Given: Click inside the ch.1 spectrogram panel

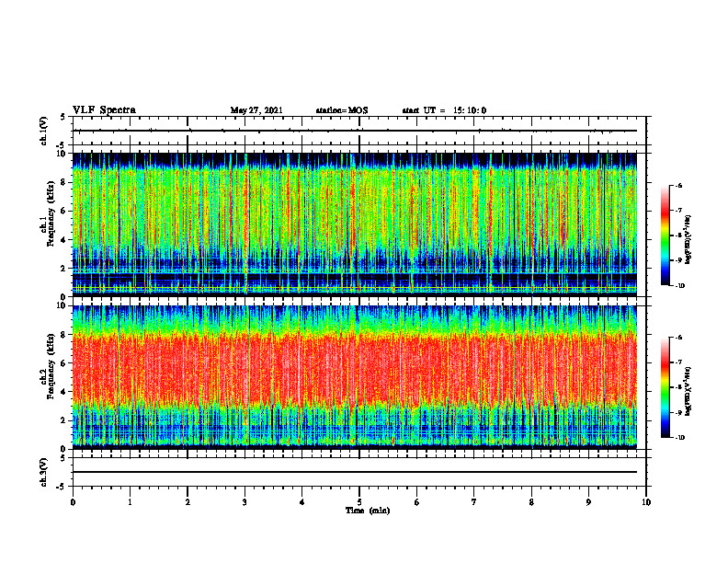Looking at the screenshot, I should coord(355,224).
